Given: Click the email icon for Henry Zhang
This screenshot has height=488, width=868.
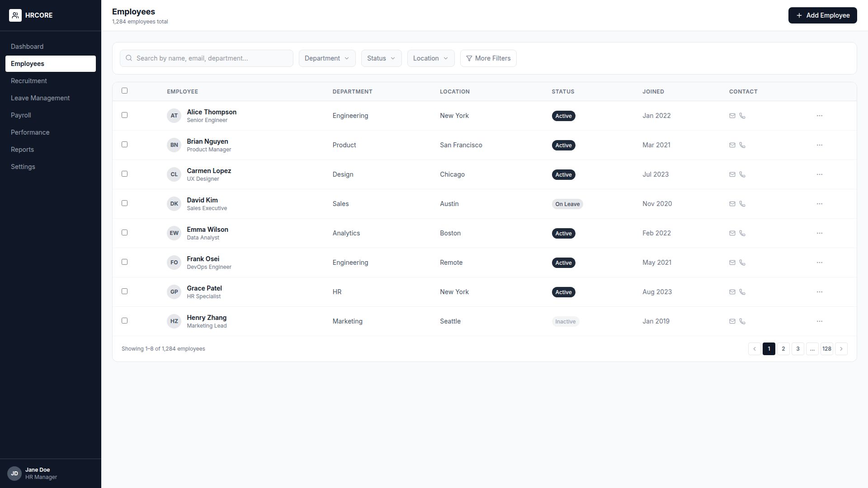Looking at the screenshot, I should coord(732,321).
